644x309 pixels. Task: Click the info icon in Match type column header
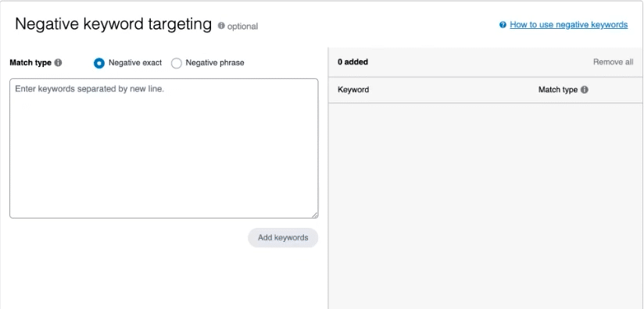[585, 90]
